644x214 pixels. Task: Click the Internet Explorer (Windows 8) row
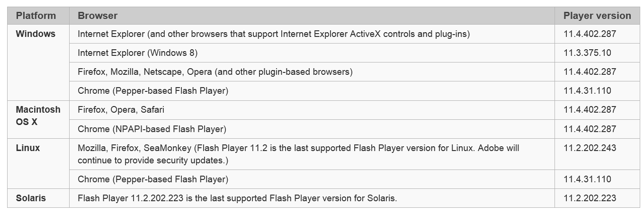137,53
